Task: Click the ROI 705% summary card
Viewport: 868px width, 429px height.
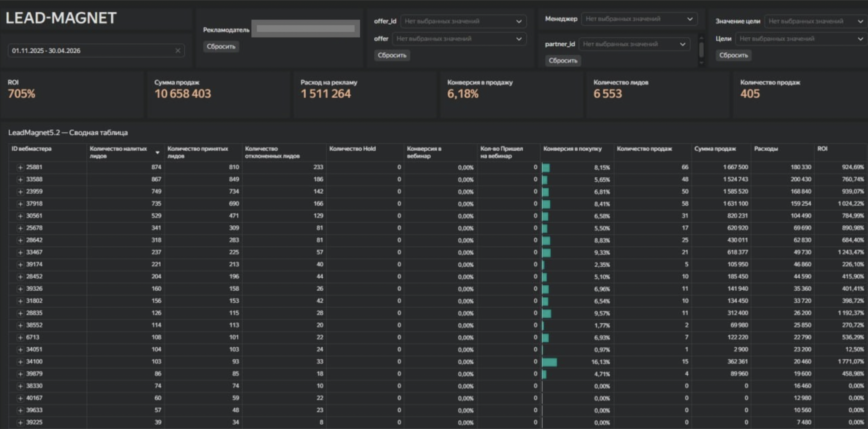Action: click(72, 94)
